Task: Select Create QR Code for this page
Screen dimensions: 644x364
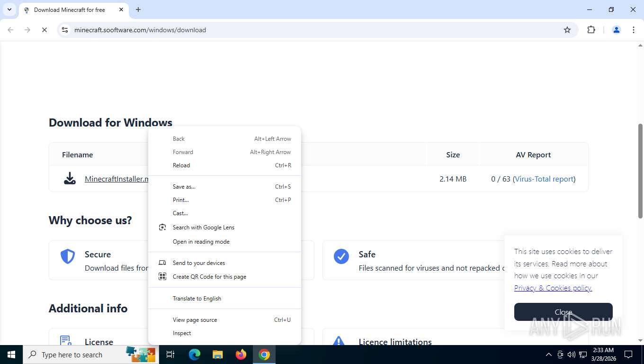Action: pos(224,277)
